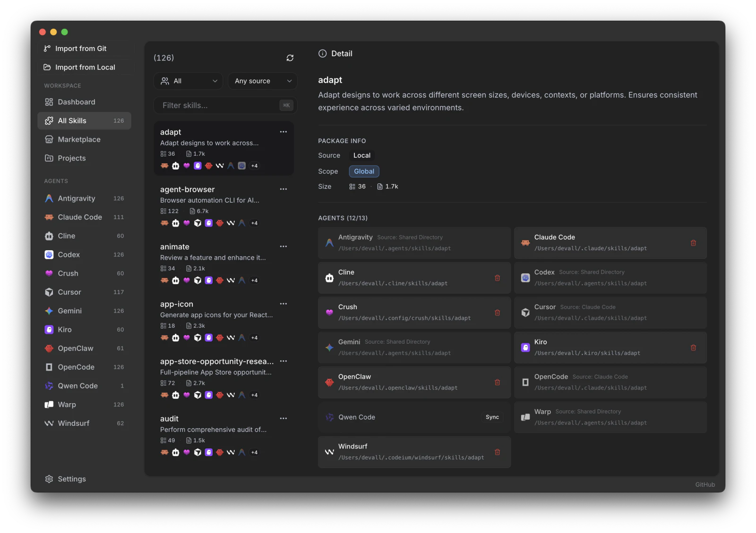Open more options for app-store-opportunity skill
Screen dimensions: 756x533
click(x=283, y=361)
